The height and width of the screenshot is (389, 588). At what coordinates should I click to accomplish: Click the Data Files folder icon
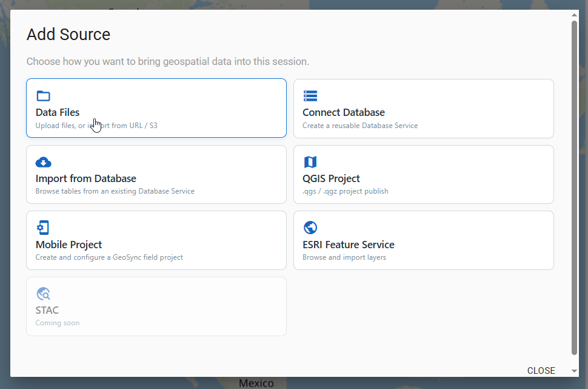(43, 96)
